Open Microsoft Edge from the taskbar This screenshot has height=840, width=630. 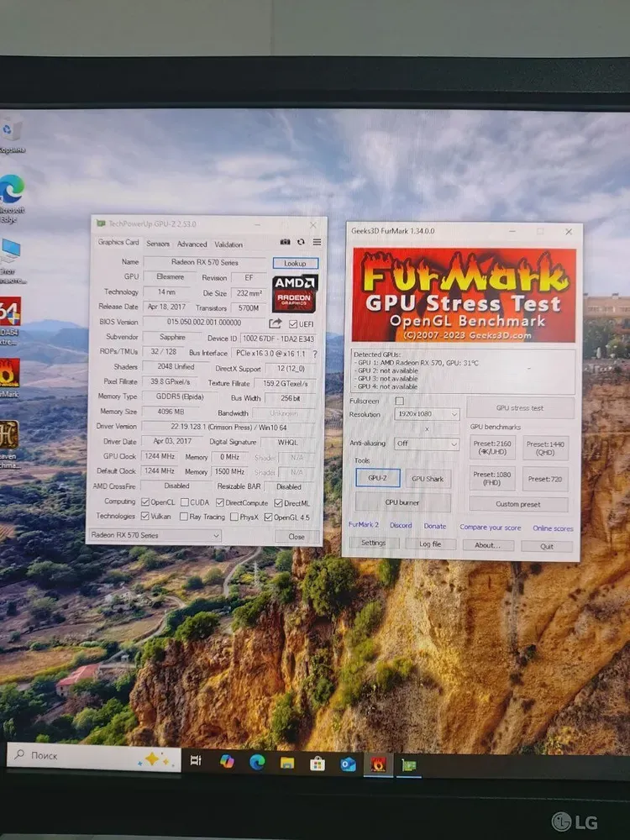[257, 762]
